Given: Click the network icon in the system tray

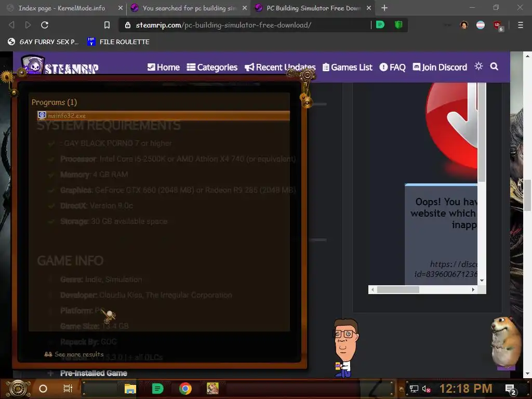Looking at the screenshot, I should point(414,389).
